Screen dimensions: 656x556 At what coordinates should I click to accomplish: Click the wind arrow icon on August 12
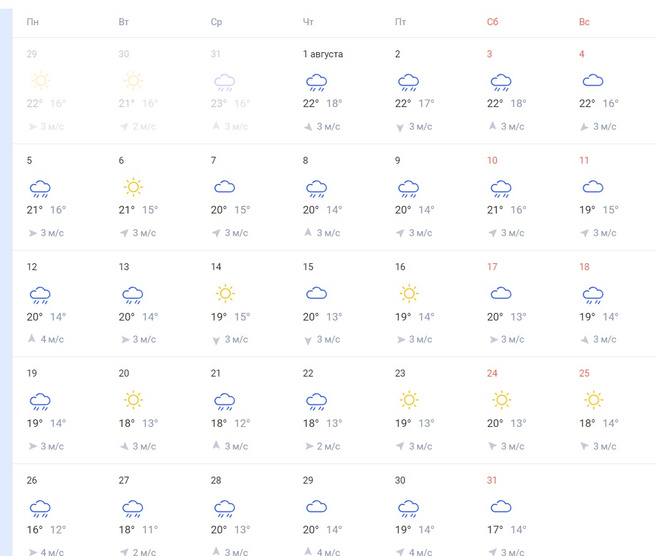pyautogui.click(x=33, y=339)
